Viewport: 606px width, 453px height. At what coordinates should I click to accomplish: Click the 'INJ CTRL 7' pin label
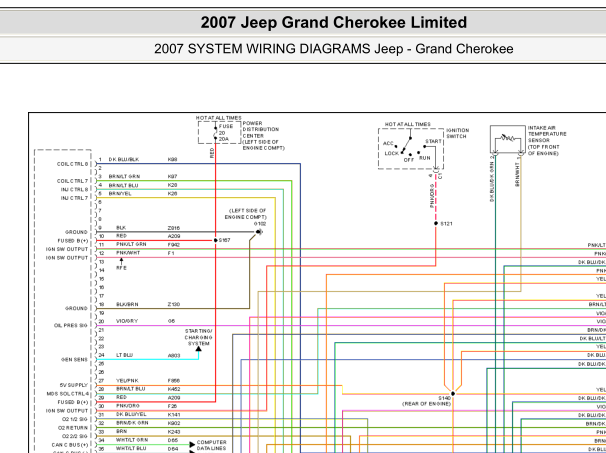pos(74,198)
